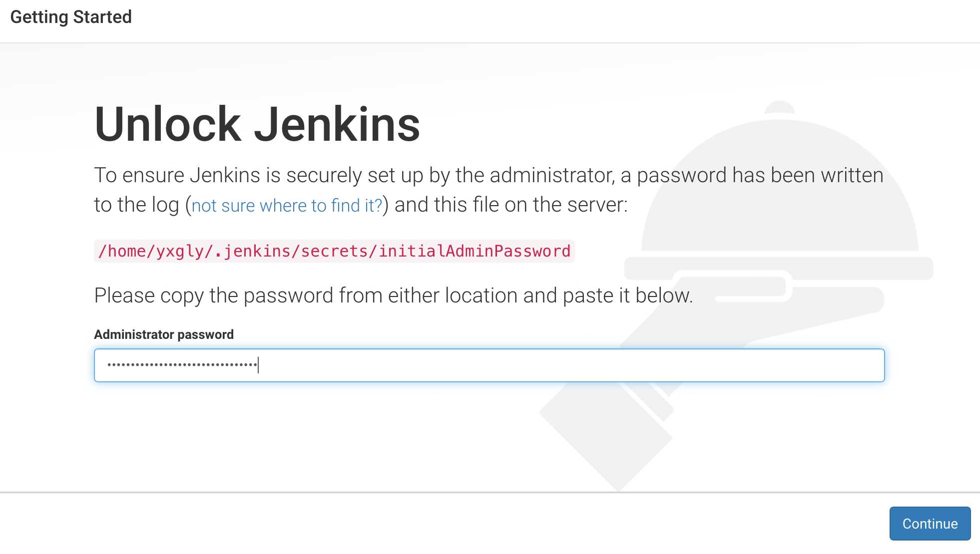Click the '/home/yxgly' part of path
The width and height of the screenshot is (980, 554).
151,251
